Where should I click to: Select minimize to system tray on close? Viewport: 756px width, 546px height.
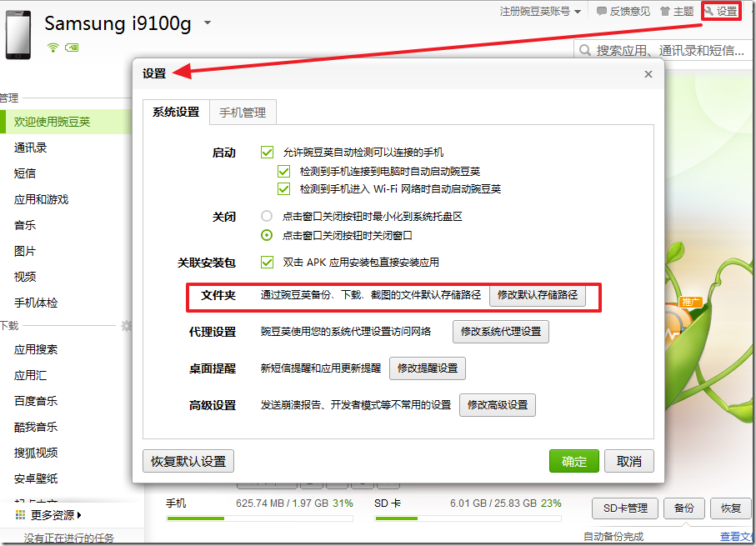267,216
